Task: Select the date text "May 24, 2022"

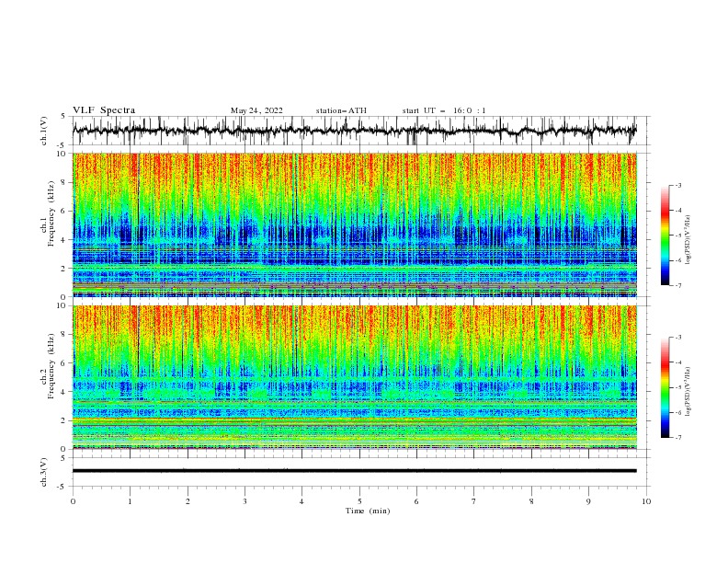Action: [256, 110]
